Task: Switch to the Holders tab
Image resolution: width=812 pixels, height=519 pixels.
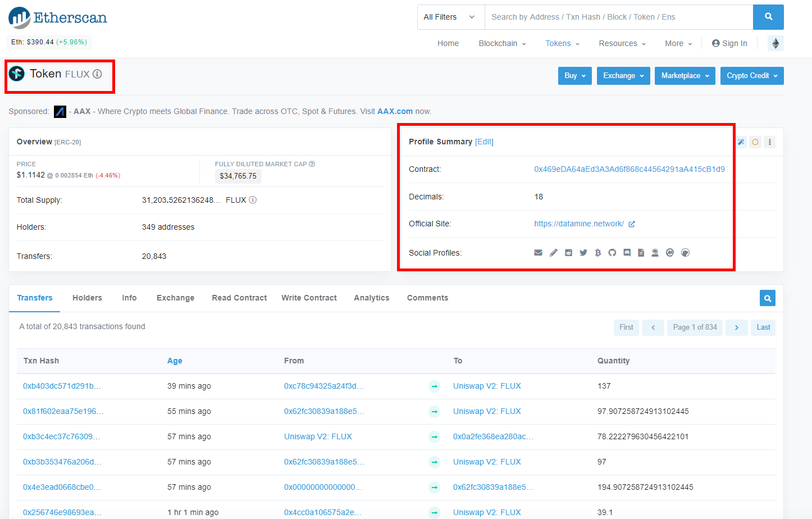Action: pos(87,298)
